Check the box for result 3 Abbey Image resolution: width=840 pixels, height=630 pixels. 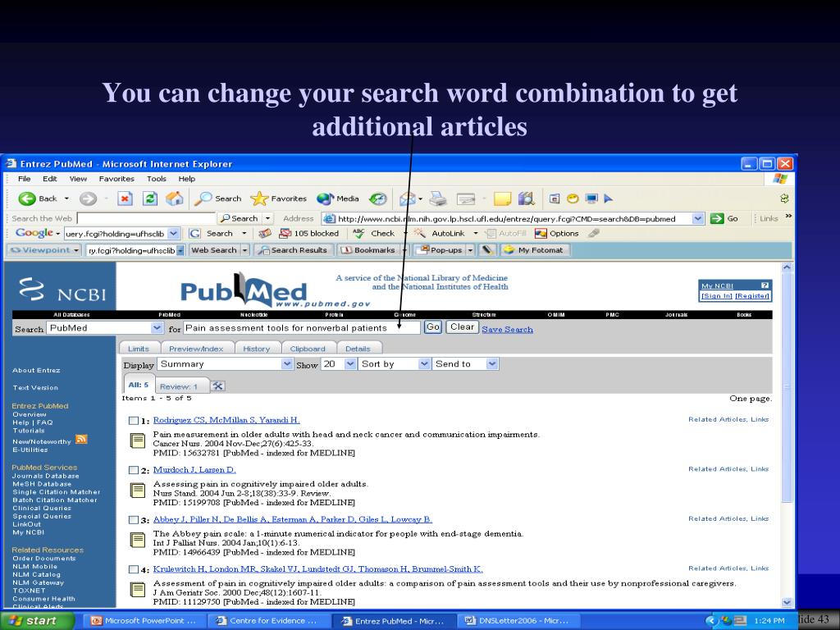pyautogui.click(x=134, y=519)
